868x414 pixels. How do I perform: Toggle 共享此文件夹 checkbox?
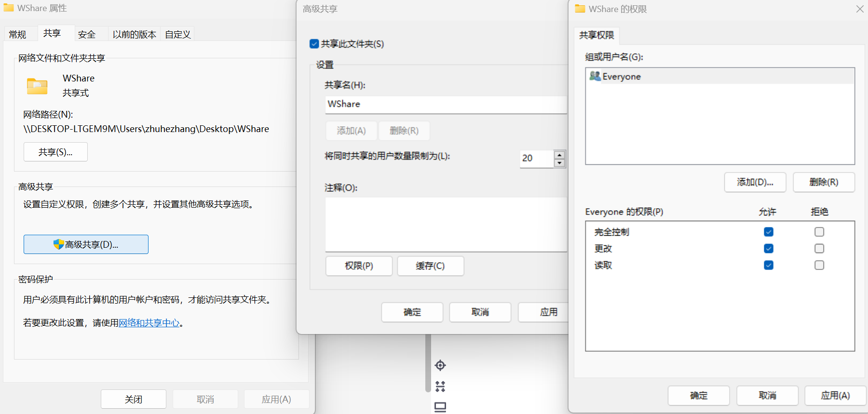(314, 44)
